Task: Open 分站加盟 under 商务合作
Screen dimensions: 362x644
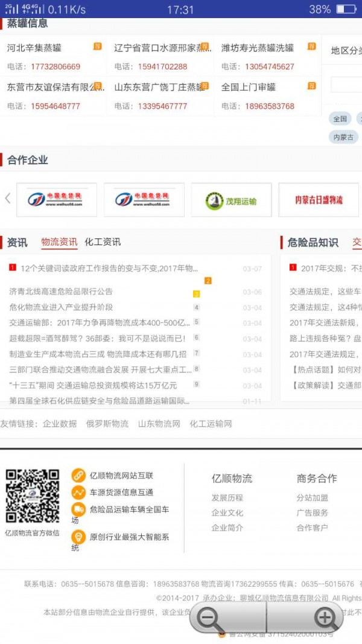Action: coord(313,498)
